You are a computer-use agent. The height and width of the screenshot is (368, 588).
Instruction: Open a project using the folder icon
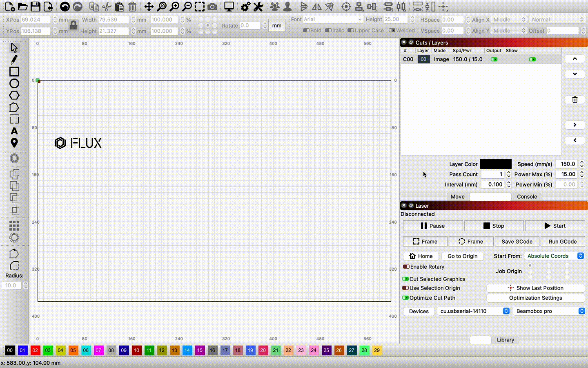[23, 7]
